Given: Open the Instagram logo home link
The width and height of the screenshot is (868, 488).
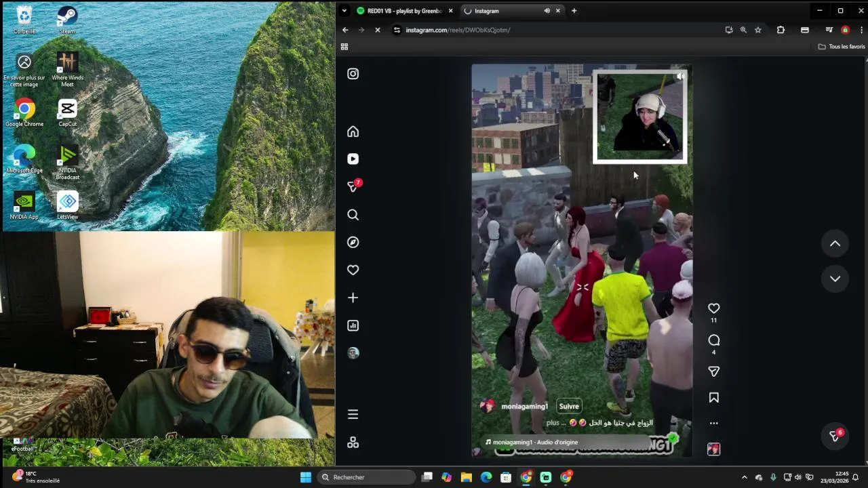Looking at the screenshot, I should click(x=353, y=74).
